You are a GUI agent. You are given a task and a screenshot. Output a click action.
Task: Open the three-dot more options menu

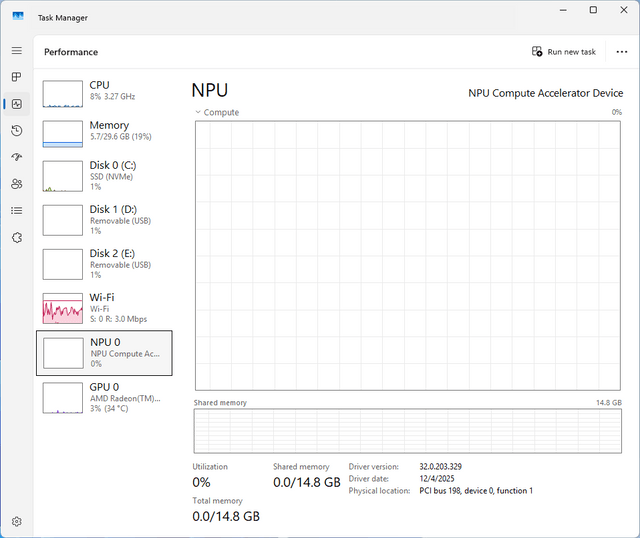click(x=622, y=52)
